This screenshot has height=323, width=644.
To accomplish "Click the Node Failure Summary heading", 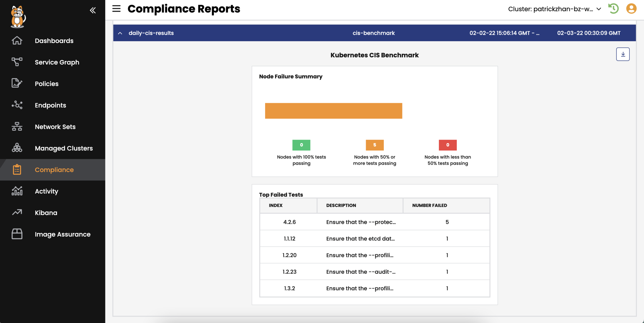I will pos(291,76).
